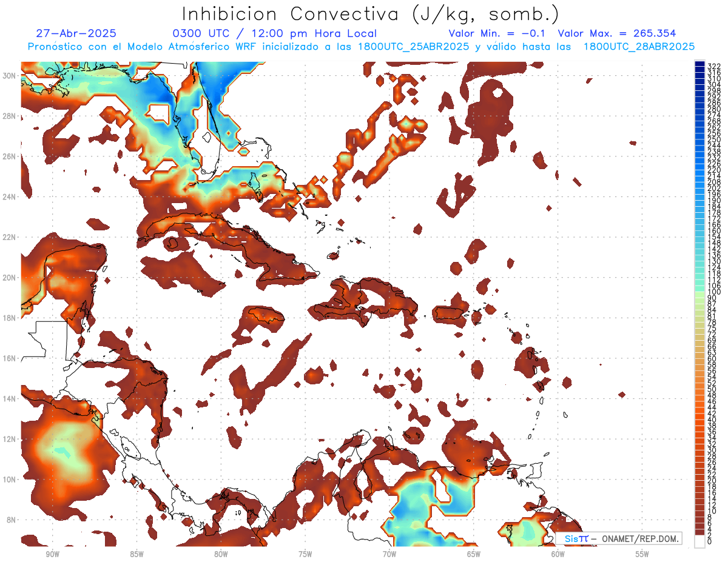
Task: Click the 14N latitude label
Action: point(10,399)
